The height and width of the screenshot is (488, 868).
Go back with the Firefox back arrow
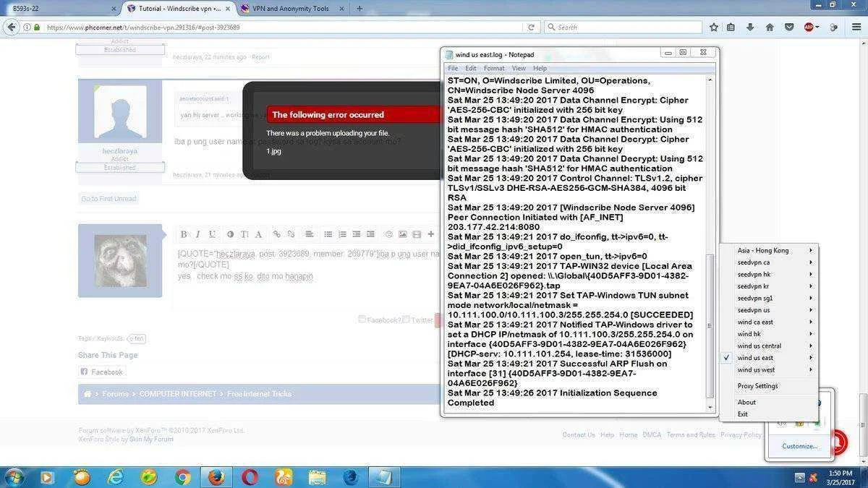11,27
